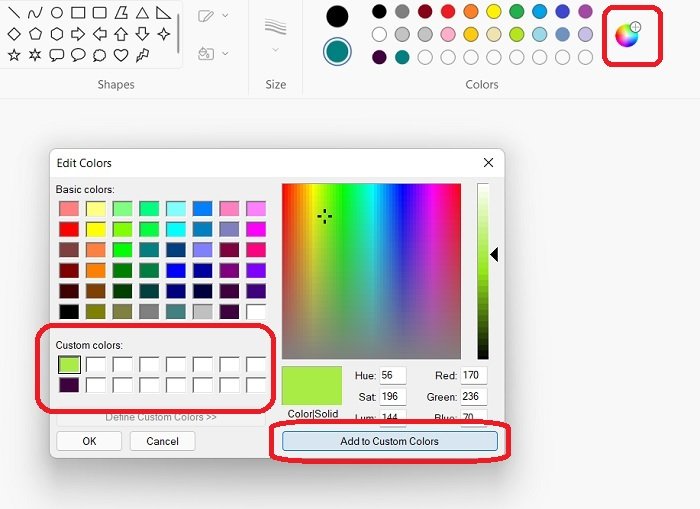Click the Cancel button
This screenshot has height=509, width=700.
(x=162, y=441)
